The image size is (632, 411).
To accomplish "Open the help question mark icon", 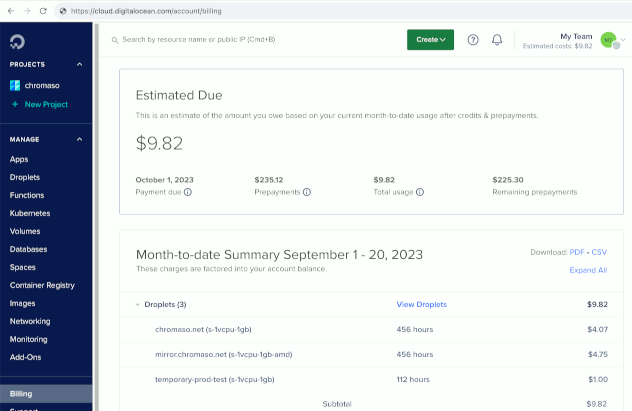I will click(x=473, y=40).
